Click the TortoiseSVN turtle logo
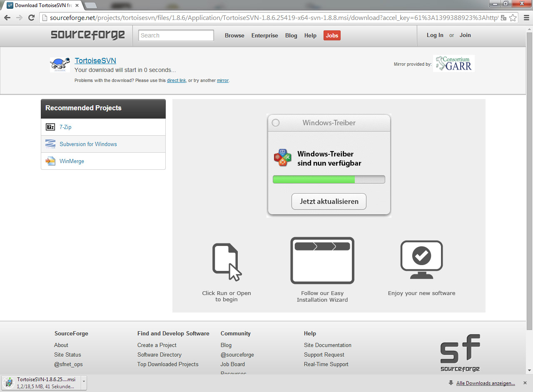The width and height of the screenshot is (533, 392). point(60,65)
